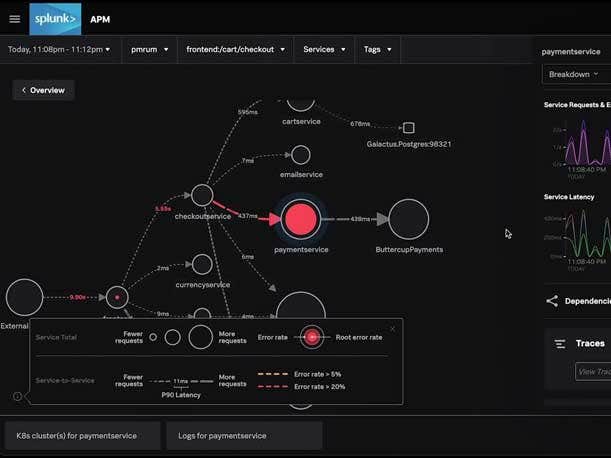Open the Tags filter menu

click(377, 49)
